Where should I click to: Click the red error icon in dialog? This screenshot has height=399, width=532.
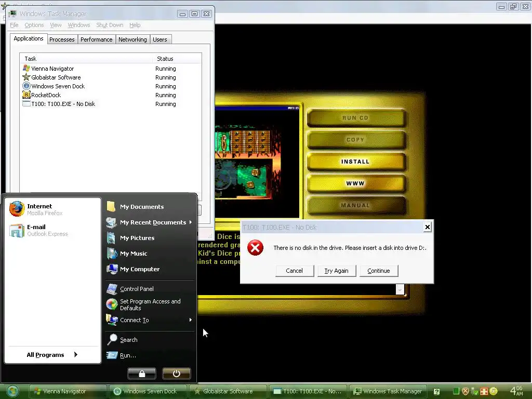(255, 248)
